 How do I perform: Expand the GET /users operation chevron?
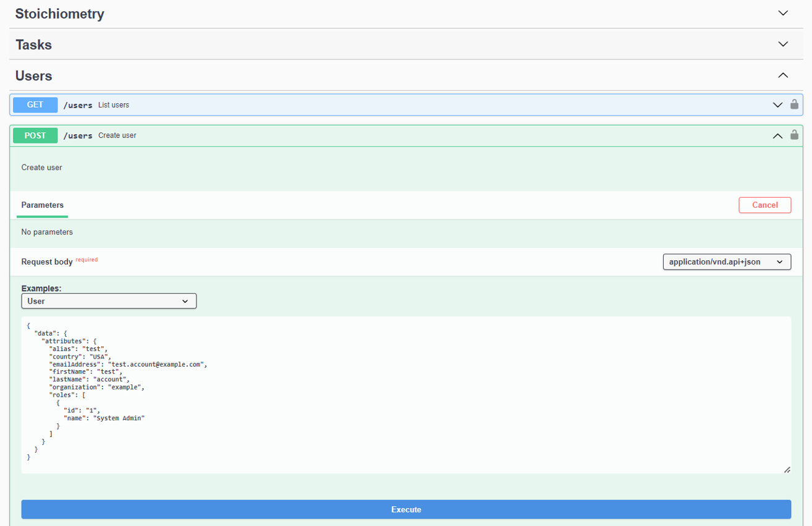click(777, 105)
